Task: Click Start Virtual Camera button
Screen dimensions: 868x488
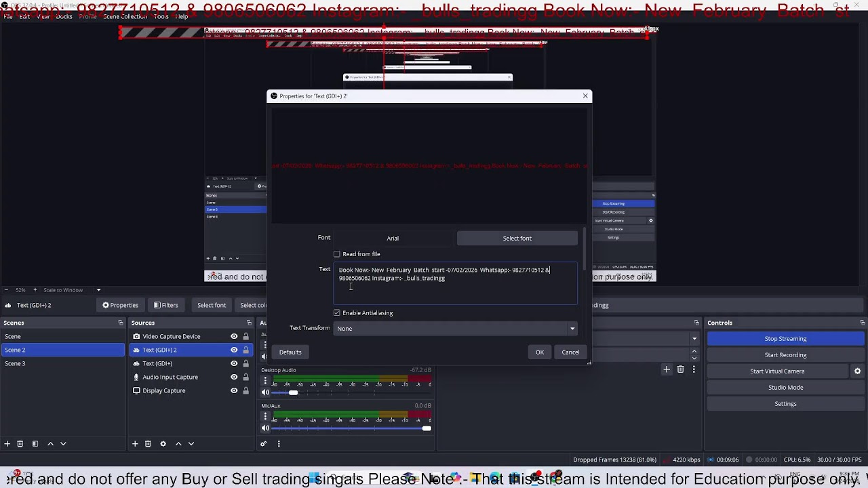Action: (777, 371)
